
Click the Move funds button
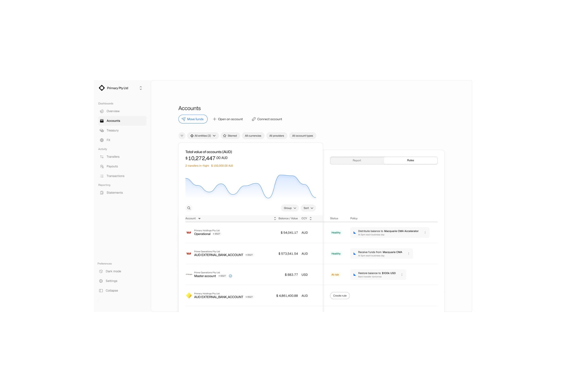pyautogui.click(x=193, y=119)
